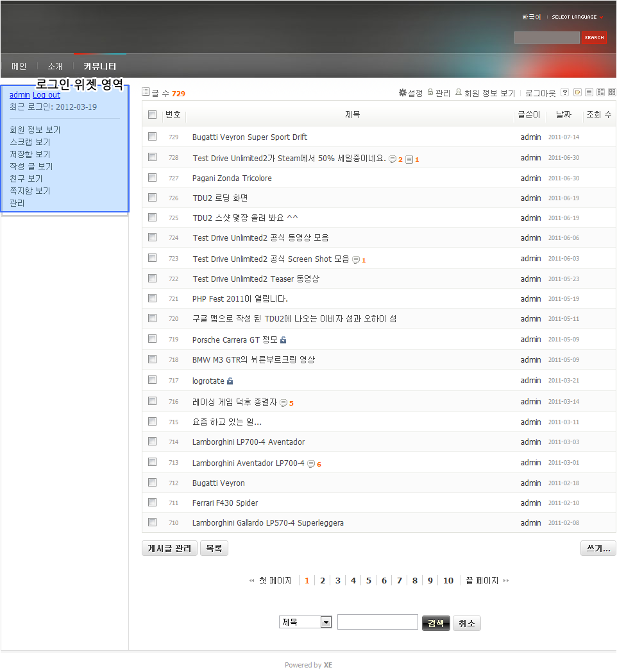
Task: Click the person icon for 회원 정보 보기
Action: (459, 93)
